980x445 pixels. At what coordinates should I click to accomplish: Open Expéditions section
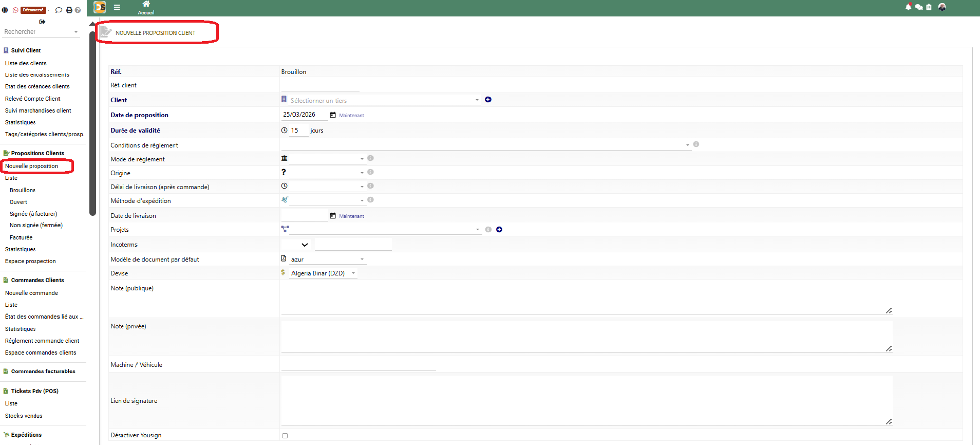coord(26,435)
